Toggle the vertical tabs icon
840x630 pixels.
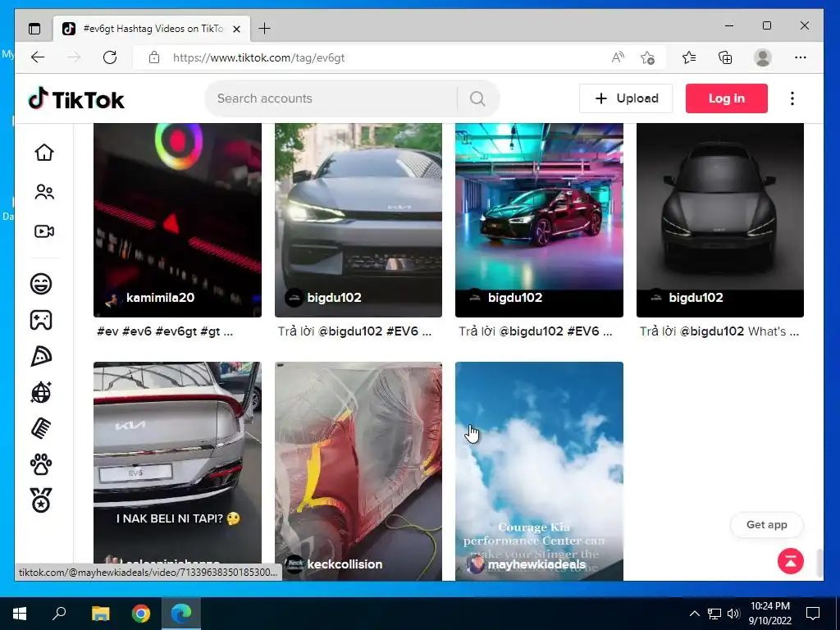[x=34, y=29]
